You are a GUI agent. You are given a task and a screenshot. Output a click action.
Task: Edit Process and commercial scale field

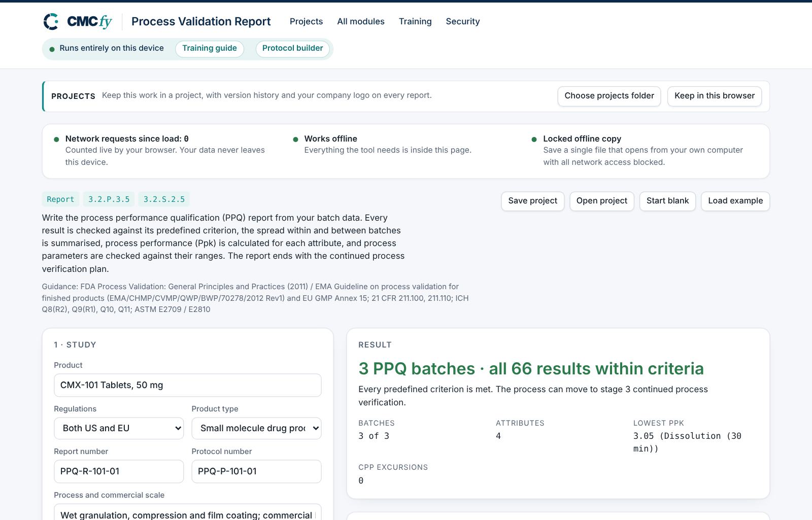click(188, 512)
